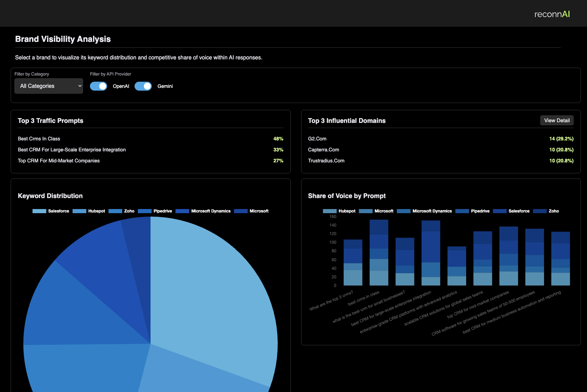Click 'Top CRM For Mid-Market Companies' prompt

point(59,161)
